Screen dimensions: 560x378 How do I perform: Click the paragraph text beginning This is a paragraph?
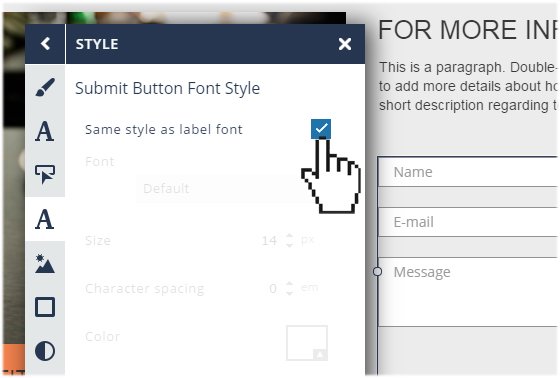click(x=468, y=86)
